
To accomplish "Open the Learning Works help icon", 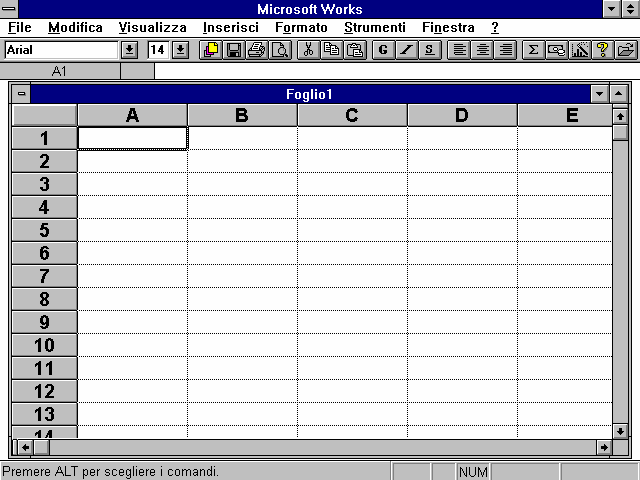I will [x=603, y=50].
